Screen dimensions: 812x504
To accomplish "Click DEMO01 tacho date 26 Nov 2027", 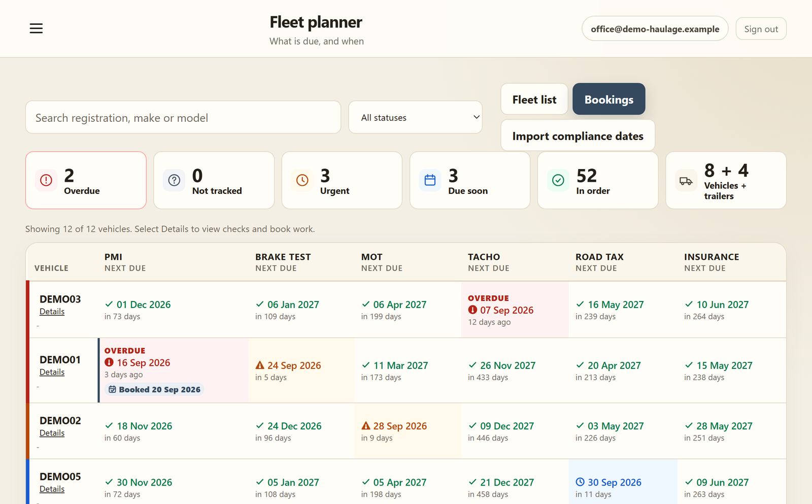I will coord(507,365).
